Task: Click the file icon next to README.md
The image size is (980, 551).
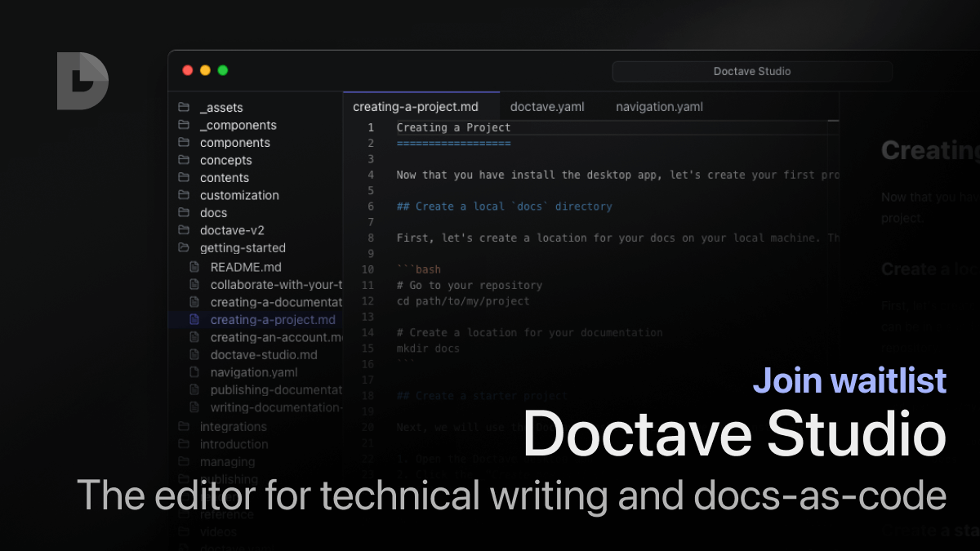Action: click(x=196, y=267)
